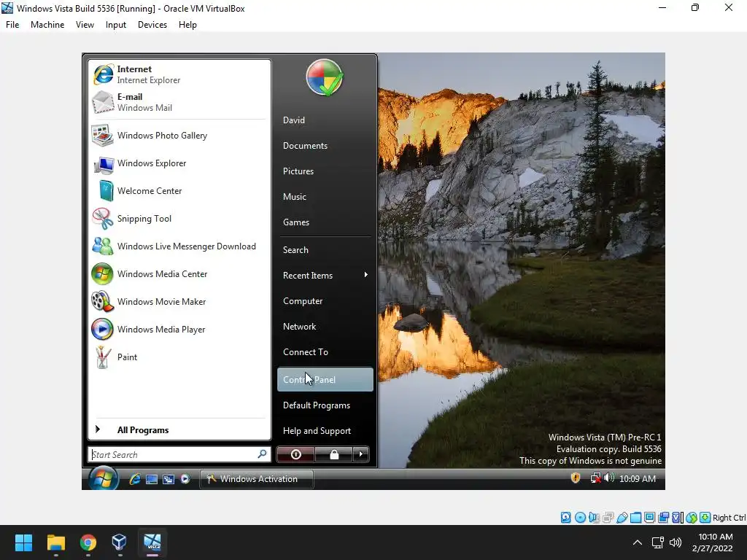Screen dimensions: 747x560
Task: Click the VirtualBox hard disk status icon
Action: pyautogui.click(x=565, y=518)
